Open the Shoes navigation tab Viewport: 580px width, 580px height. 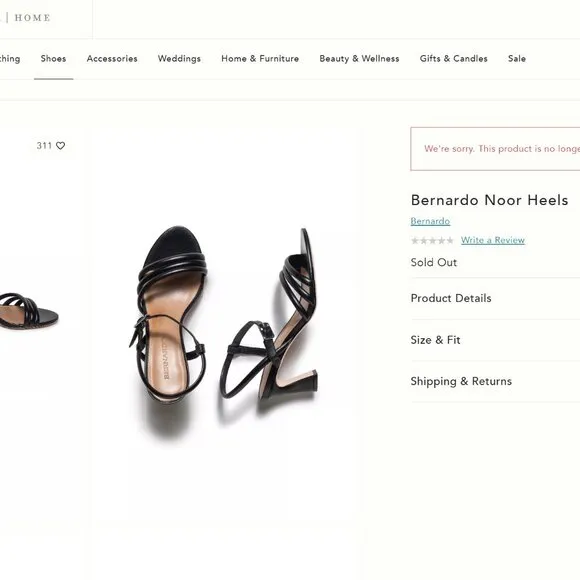(x=53, y=58)
